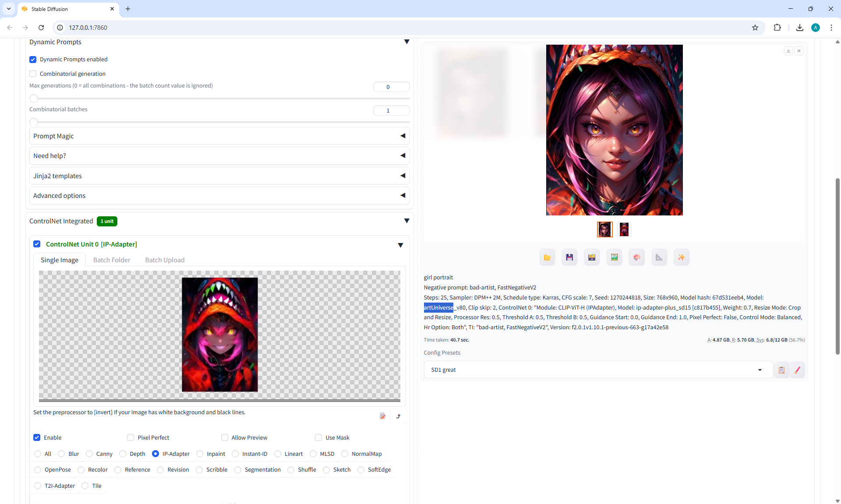Click the sparkles upscale icon
This screenshot has height=504, width=841.
pos(681,257)
